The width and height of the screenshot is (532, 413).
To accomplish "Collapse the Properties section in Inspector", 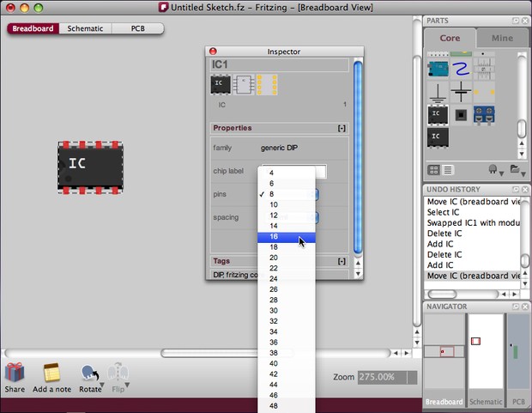I will pos(342,128).
